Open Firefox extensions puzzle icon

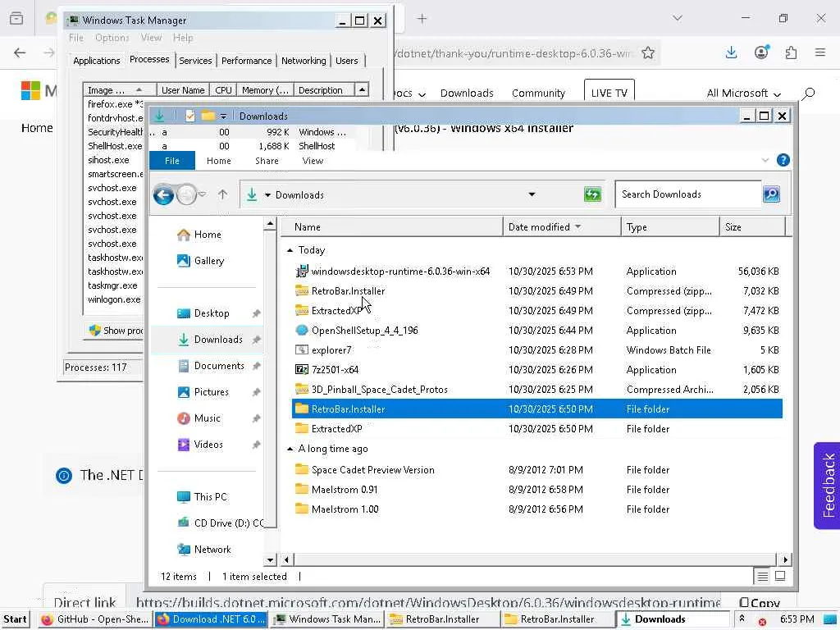[x=791, y=52]
